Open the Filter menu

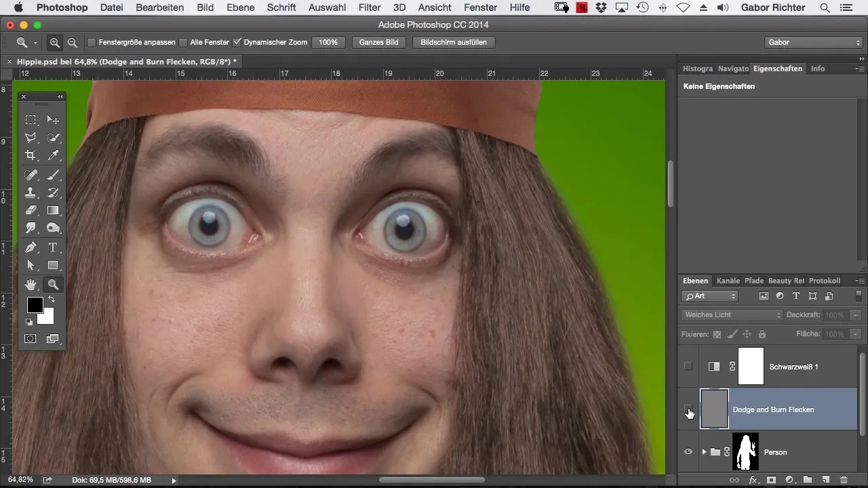click(x=370, y=7)
